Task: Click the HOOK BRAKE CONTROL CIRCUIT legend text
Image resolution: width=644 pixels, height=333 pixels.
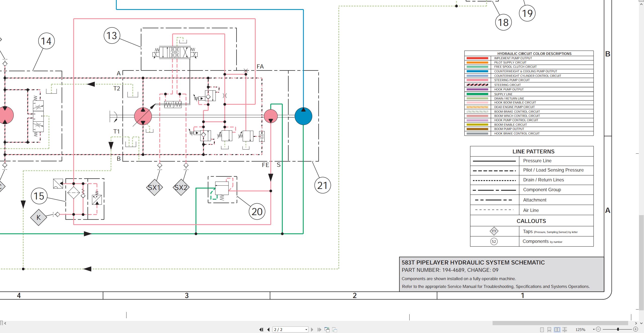Action: coord(517,134)
